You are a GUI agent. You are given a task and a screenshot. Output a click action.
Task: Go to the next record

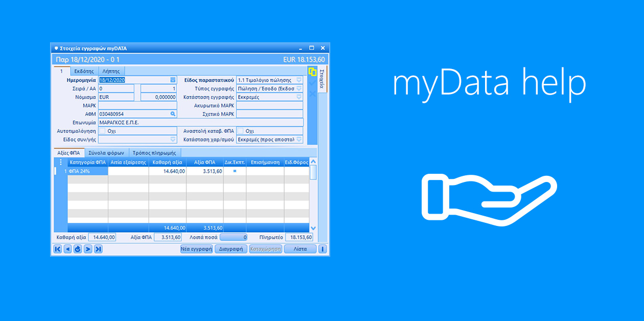coord(88,249)
